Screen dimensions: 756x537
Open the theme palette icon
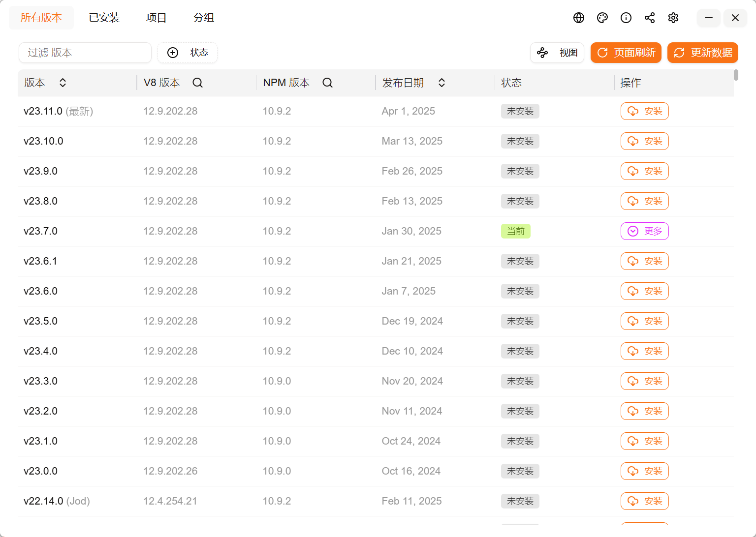point(602,18)
